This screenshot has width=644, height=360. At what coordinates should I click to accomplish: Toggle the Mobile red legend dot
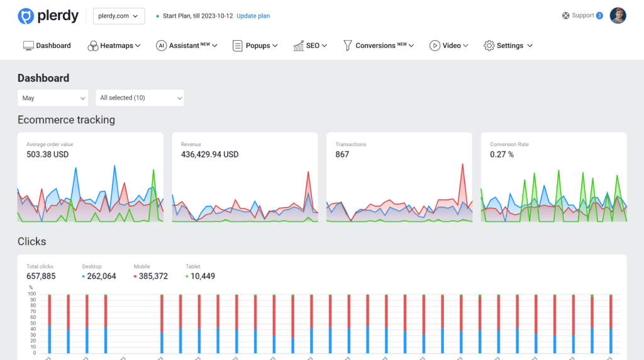coord(136,277)
